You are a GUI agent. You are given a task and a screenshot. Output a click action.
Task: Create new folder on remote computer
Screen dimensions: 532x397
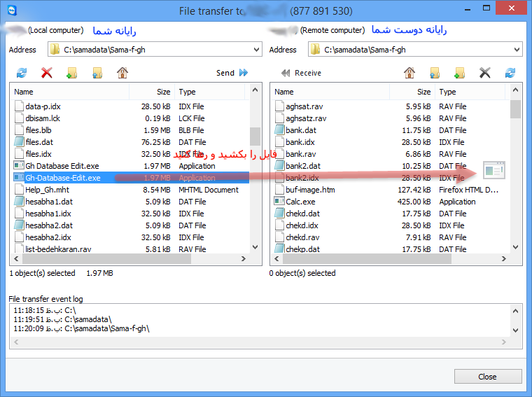point(459,73)
